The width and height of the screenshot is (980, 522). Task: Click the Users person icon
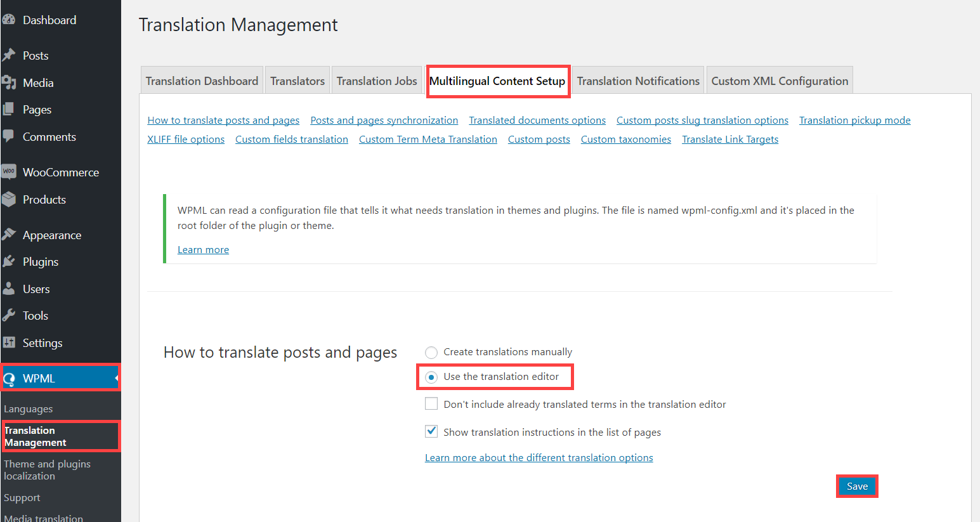pos(8,289)
